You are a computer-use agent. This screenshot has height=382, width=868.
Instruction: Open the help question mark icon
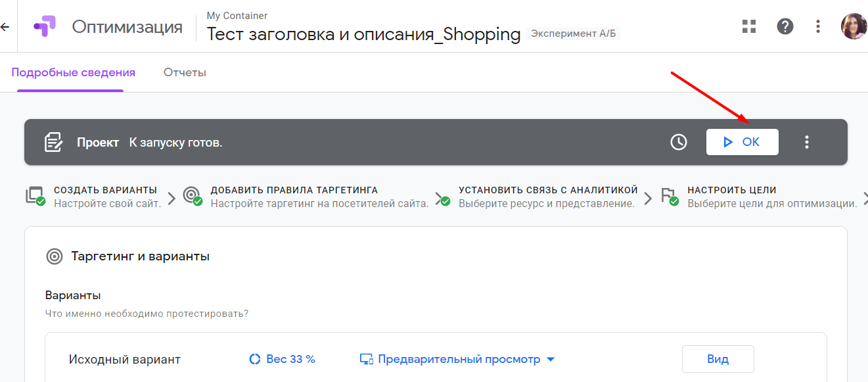[785, 26]
